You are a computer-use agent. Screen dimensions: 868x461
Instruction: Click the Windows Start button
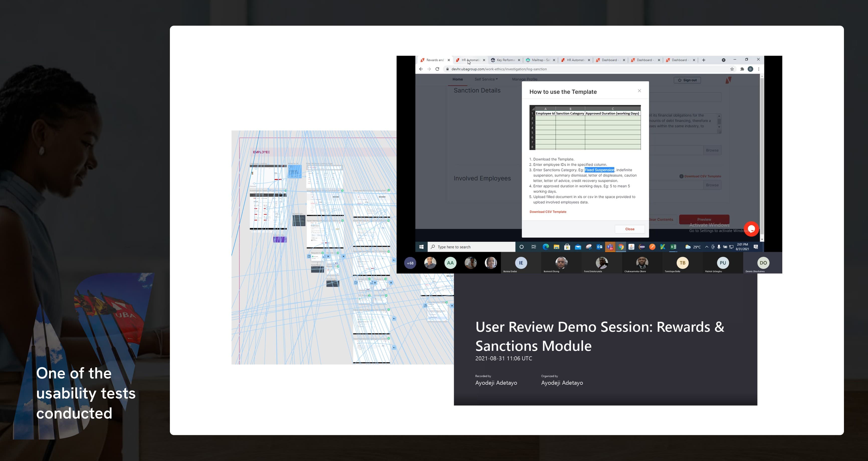(421, 247)
